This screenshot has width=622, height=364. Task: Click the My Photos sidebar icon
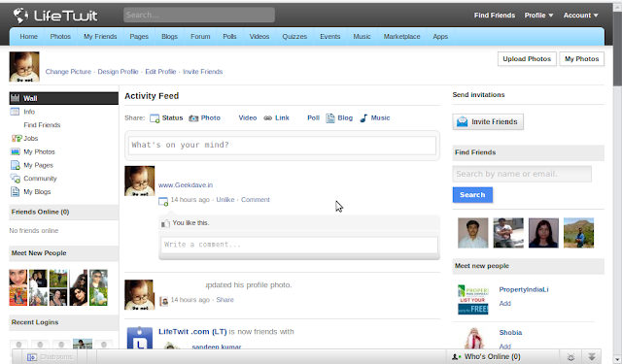[x=16, y=151]
